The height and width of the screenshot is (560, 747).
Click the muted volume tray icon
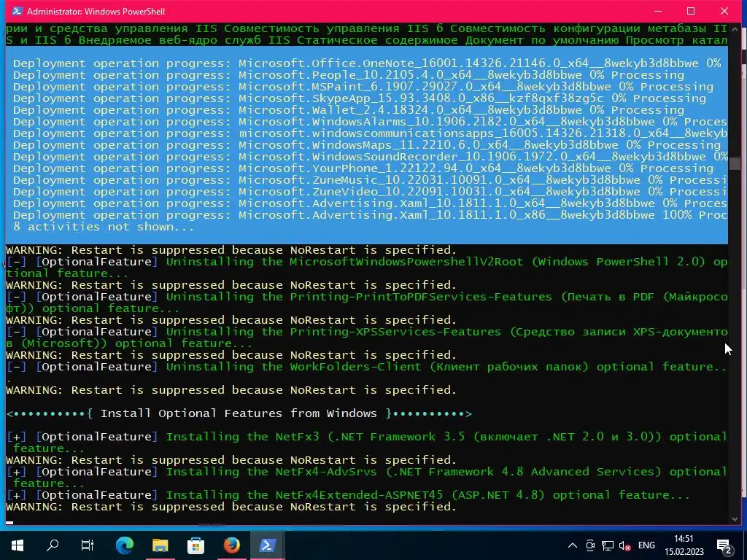click(x=624, y=545)
